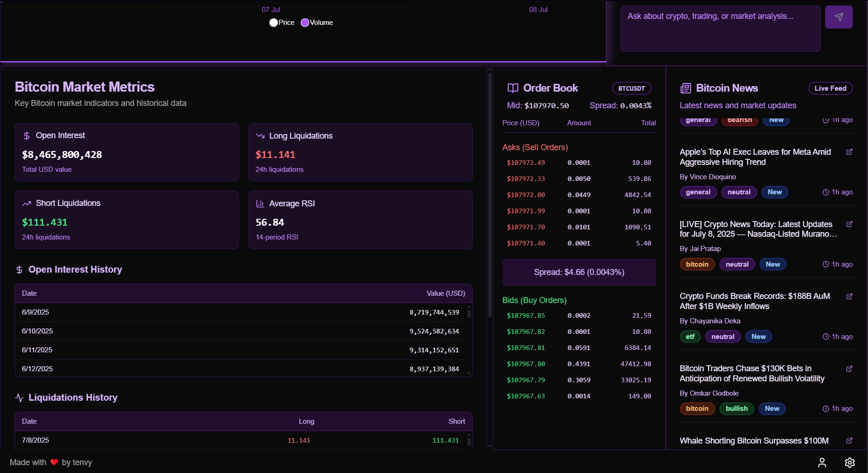
Task: Click dollar icon beside Open Interest History
Action: click(x=19, y=270)
